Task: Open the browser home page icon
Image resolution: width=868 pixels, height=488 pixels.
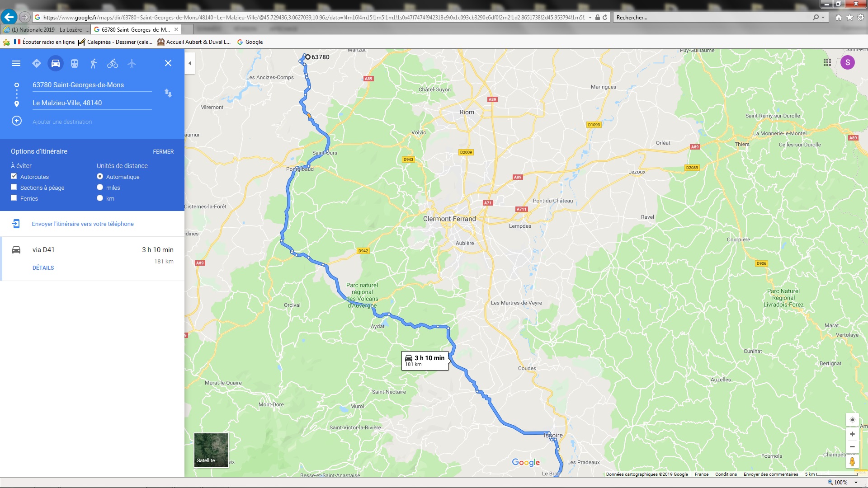Action: point(839,17)
